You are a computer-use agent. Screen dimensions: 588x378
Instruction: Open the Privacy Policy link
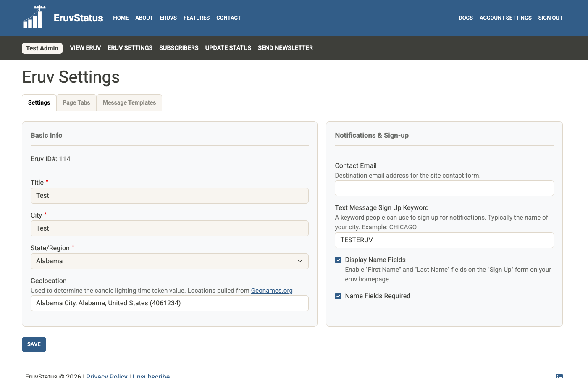coord(106,376)
